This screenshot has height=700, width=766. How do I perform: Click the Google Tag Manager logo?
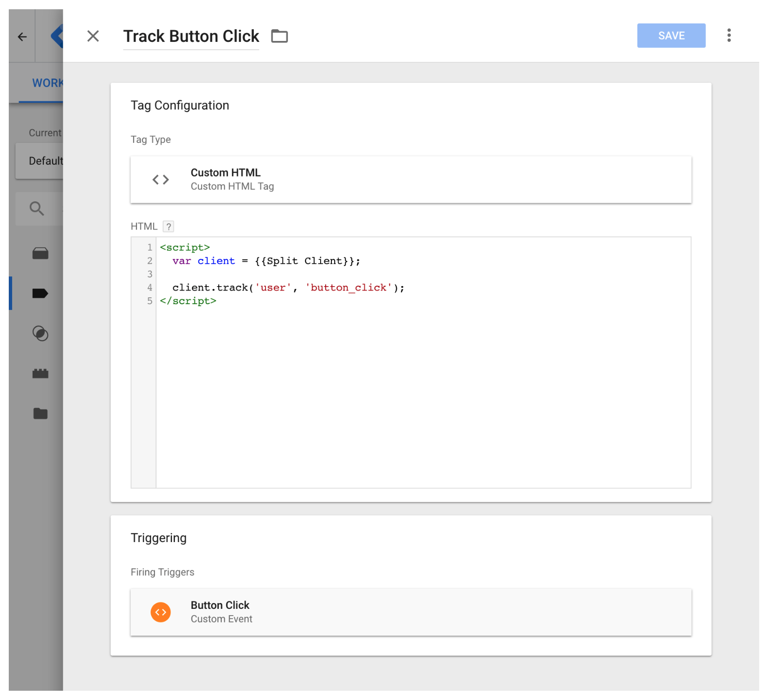[x=57, y=37]
